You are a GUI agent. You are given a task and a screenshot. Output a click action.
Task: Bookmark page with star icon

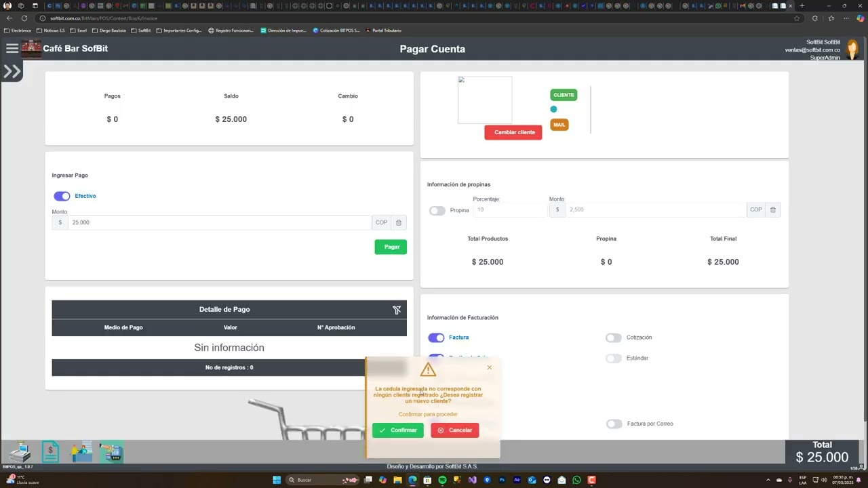click(x=797, y=18)
